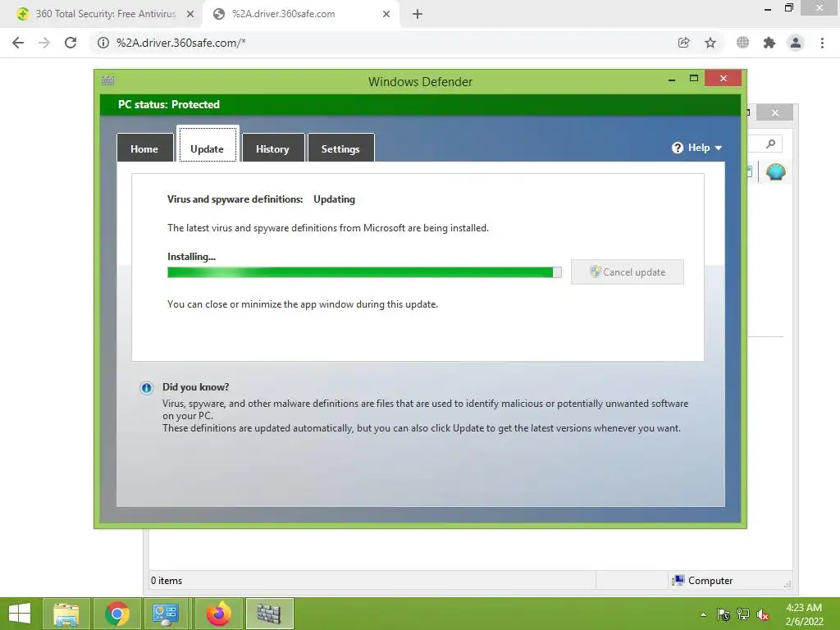840x630 pixels.
Task: Close the 360 Total Security tab
Action: (x=190, y=15)
